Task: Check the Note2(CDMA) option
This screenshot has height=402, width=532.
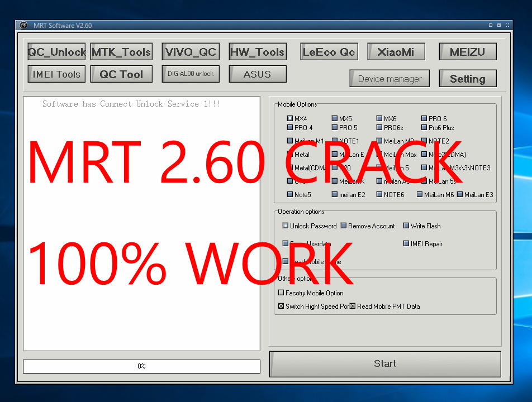Action: pos(424,154)
